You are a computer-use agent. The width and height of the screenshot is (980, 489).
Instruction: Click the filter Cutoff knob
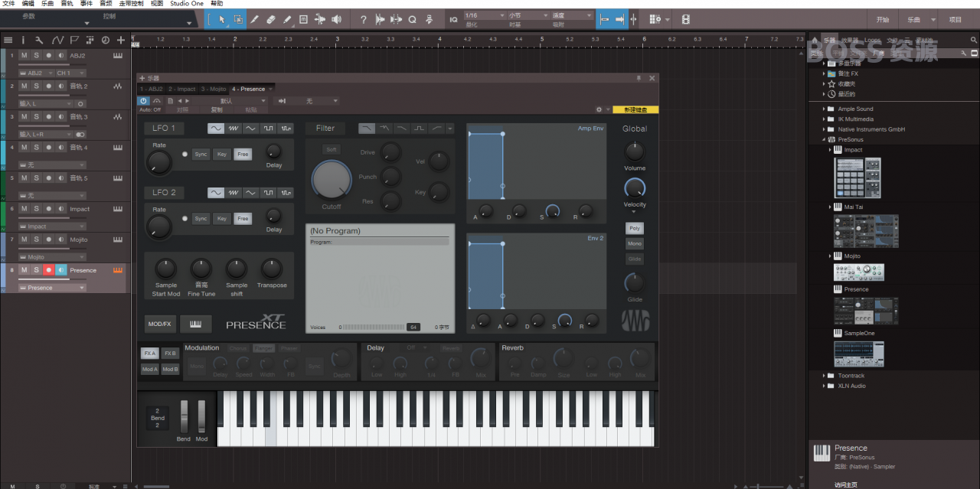[x=332, y=180]
